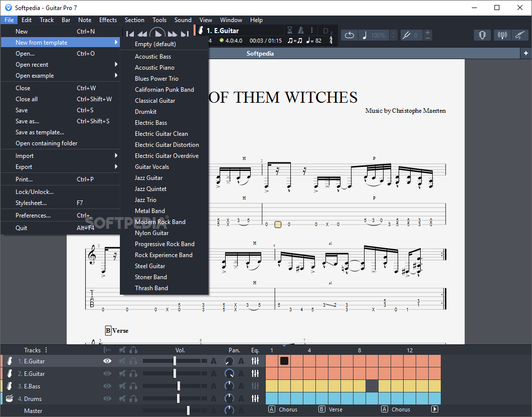Add a new tab with plus button
Image resolution: width=532 pixels, height=417 pixels.
[526, 53]
